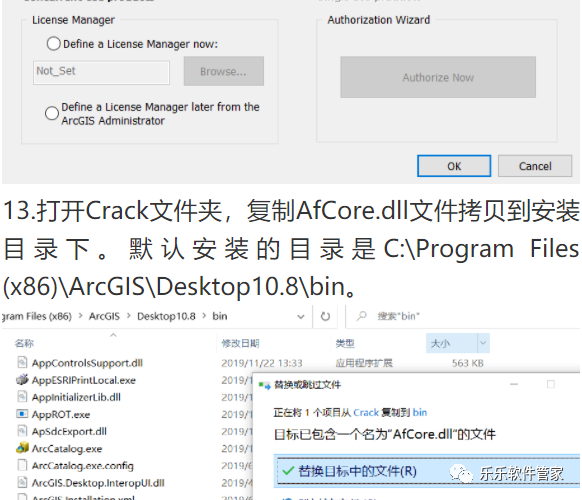Image resolution: width=582 pixels, height=500 pixels.
Task: Click AppROT.exe application icon
Action: [x=22, y=414]
